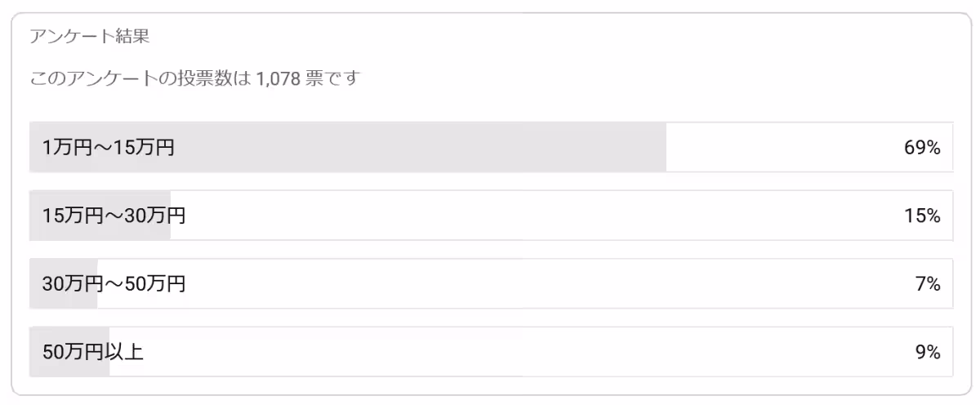Viewport: 980px width, 405px height.
Task: Select the 15万円～30万円 result bar
Action: click(491, 216)
